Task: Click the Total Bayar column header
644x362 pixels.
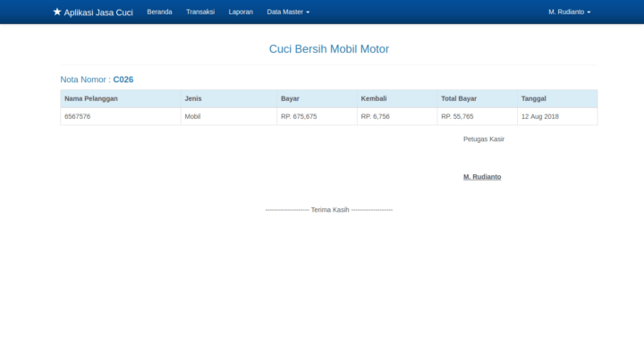Action: point(459,98)
